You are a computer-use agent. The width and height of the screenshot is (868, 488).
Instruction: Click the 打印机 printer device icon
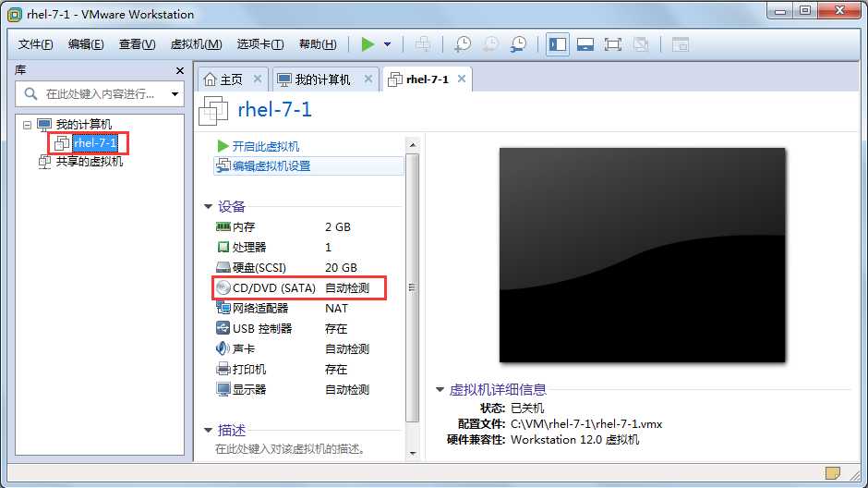coord(223,369)
